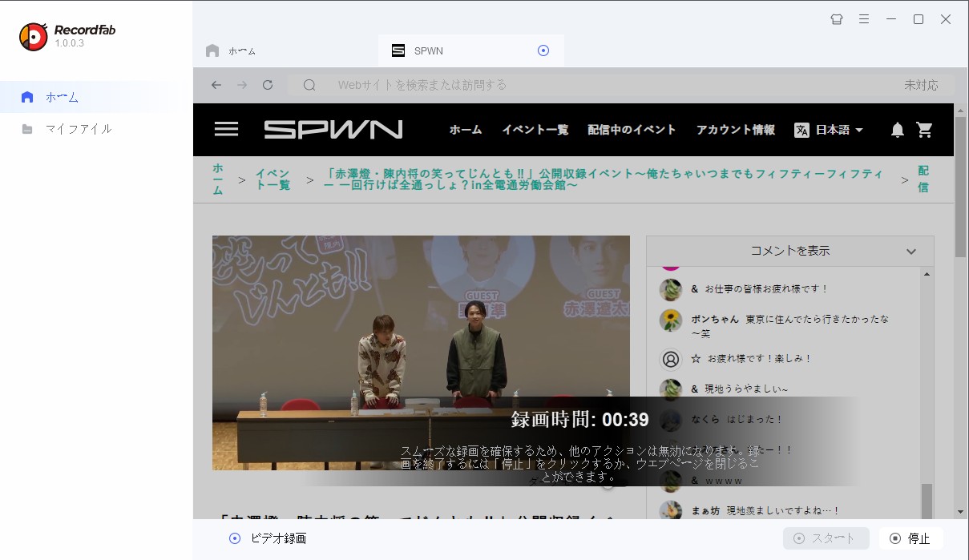Open the ホーム sidebar item
This screenshot has width=969, height=560.
95,97
